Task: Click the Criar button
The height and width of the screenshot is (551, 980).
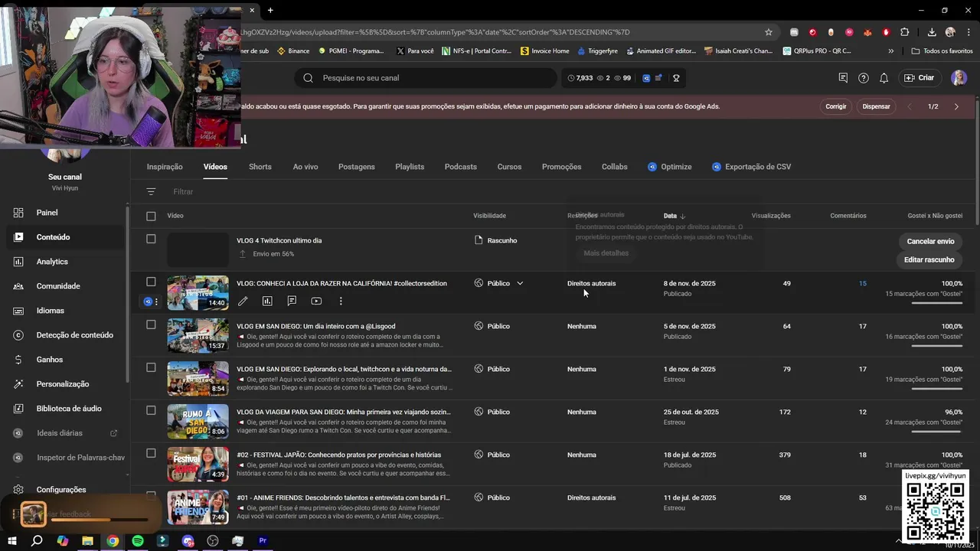Action: (920, 78)
